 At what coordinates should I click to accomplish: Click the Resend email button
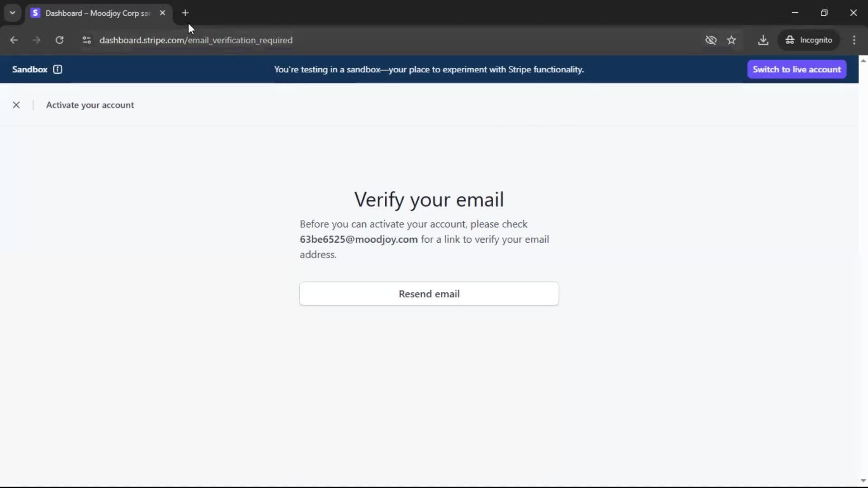[429, 294]
